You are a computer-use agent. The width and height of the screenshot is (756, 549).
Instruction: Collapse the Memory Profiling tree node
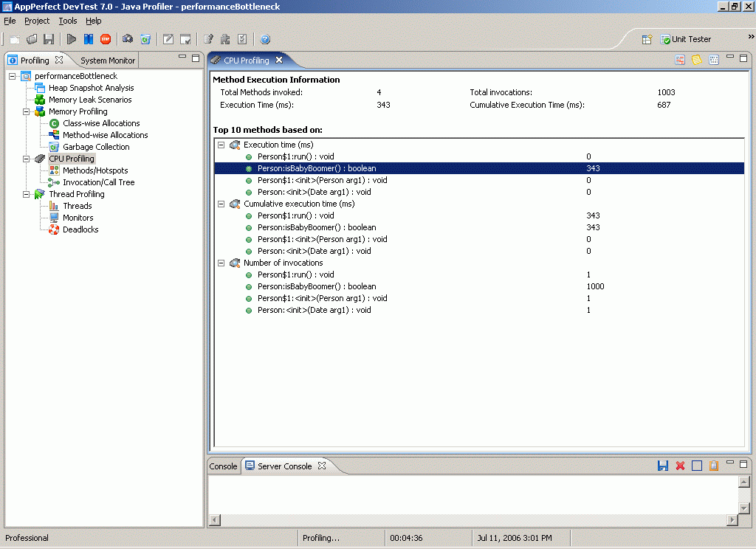click(x=27, y=111)
